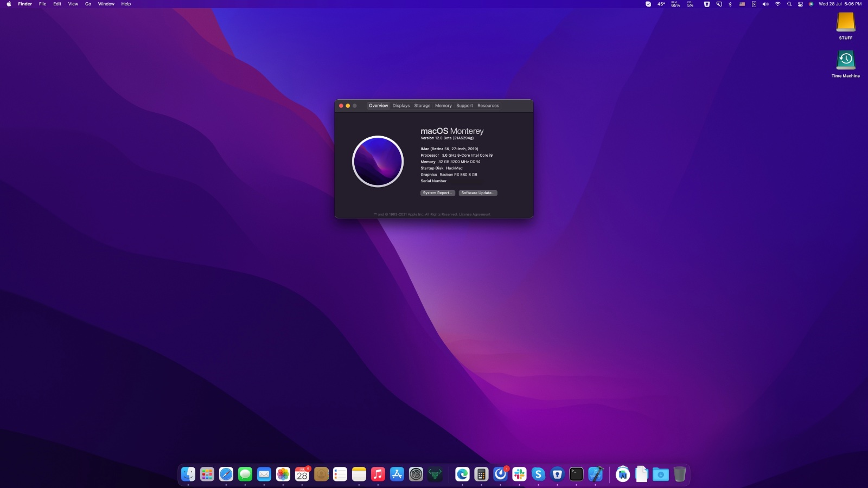Open Downloads folder in the Dock
Viewport: 868px width, 488px height.
click(x=661, y=474)
